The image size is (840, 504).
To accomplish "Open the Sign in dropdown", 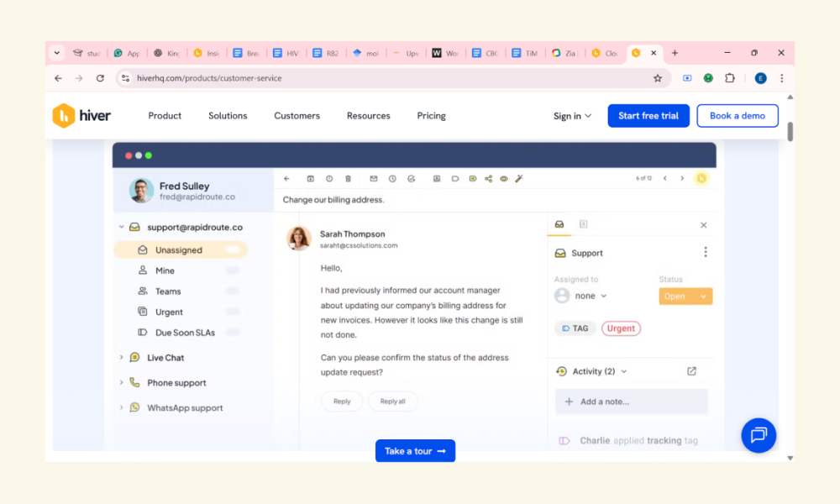I will [572, 116].
